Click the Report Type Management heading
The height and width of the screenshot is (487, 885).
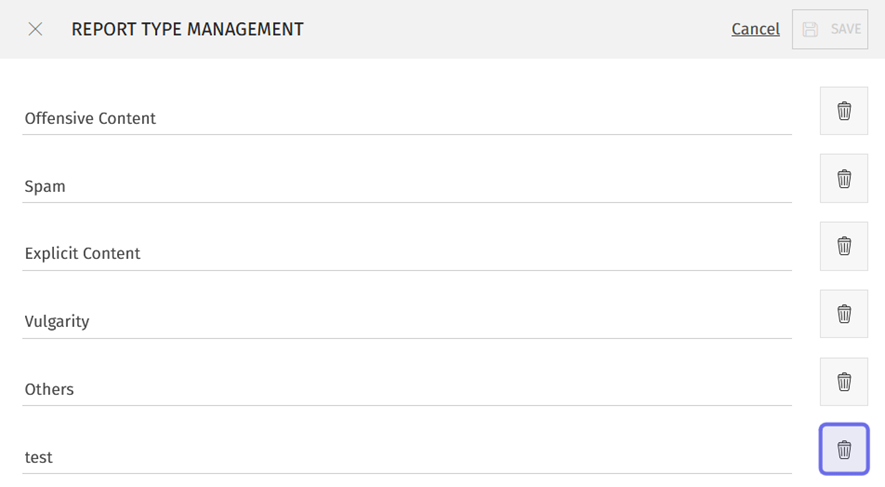pyautogui.click(x=187, y=29)
